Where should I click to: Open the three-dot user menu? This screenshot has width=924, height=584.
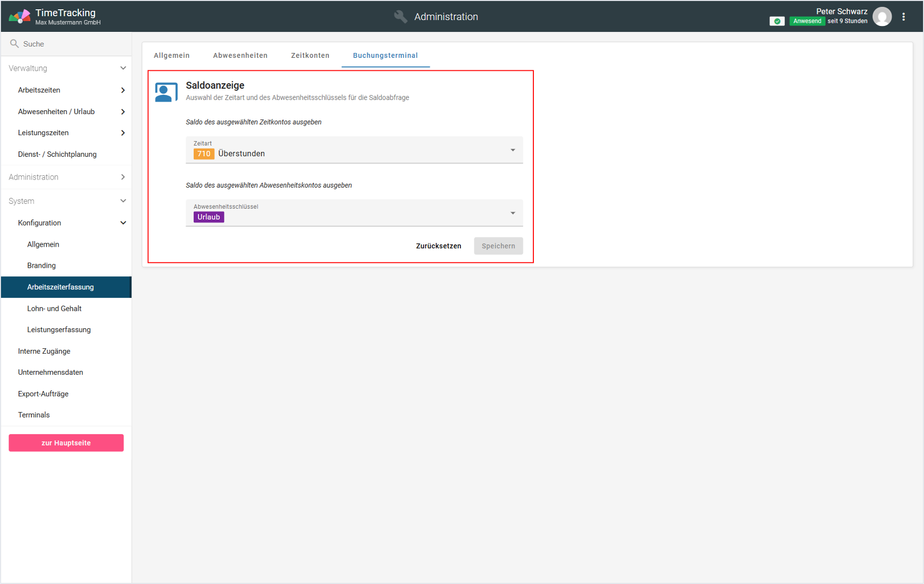pyautogui.click(x=903, y=17)
